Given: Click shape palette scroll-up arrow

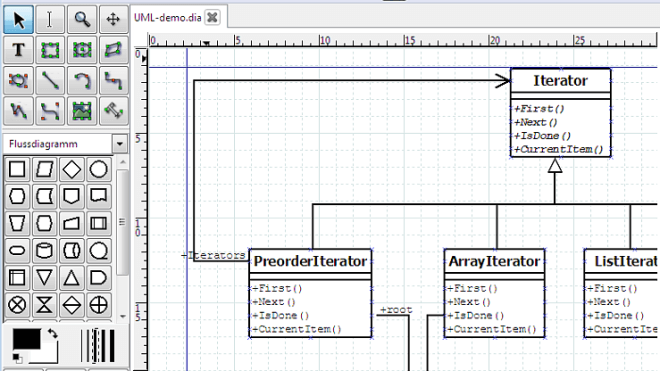Looking at the screenshot, I should coord(122,162).
